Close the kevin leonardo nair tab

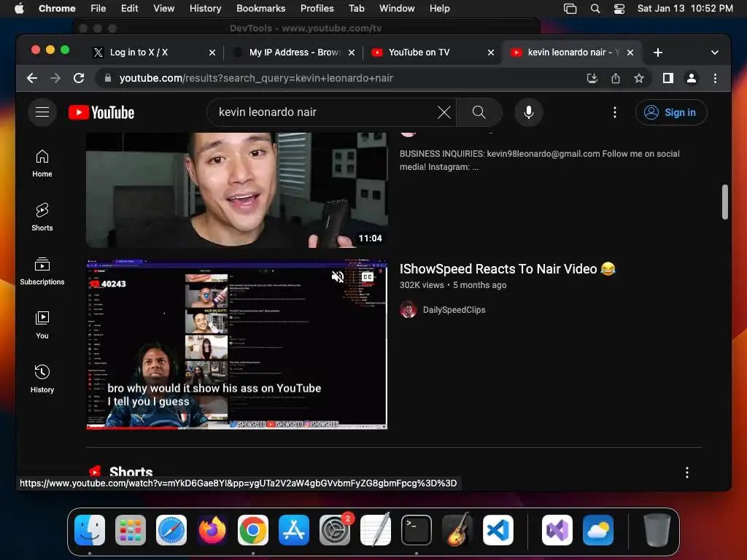tap(630, 52)
